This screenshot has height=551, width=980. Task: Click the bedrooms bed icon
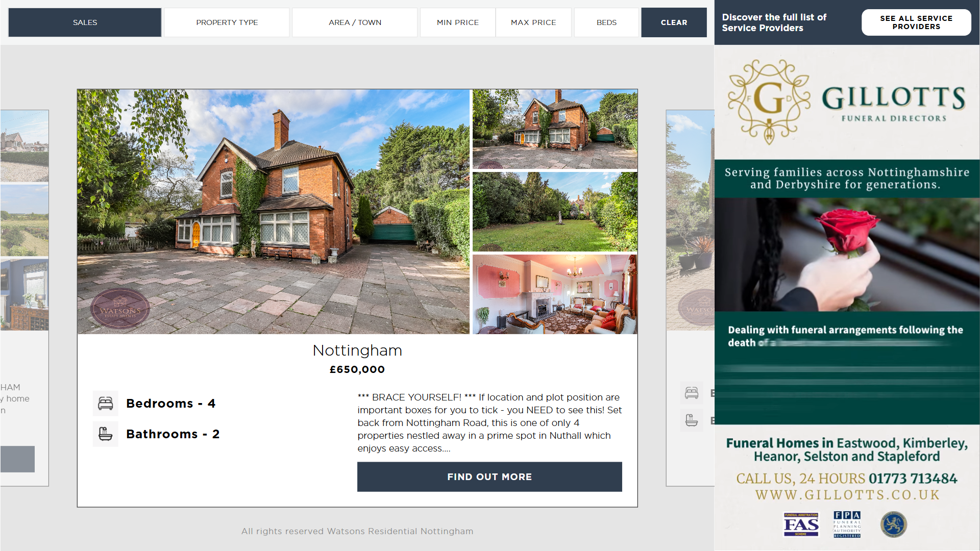tap(106, 404)
